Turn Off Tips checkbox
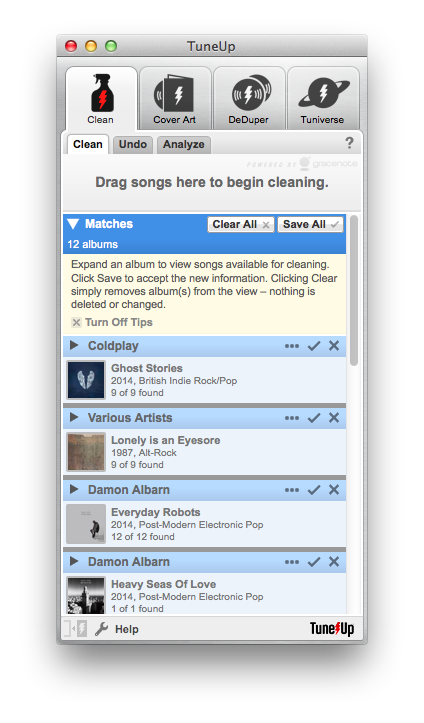 point(77,322)
